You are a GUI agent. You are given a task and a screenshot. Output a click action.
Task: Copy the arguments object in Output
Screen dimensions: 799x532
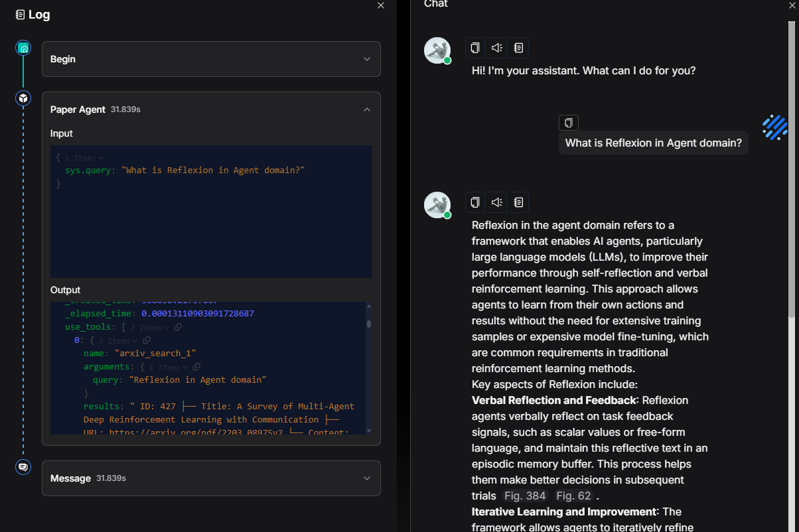(x=196, y=367)
